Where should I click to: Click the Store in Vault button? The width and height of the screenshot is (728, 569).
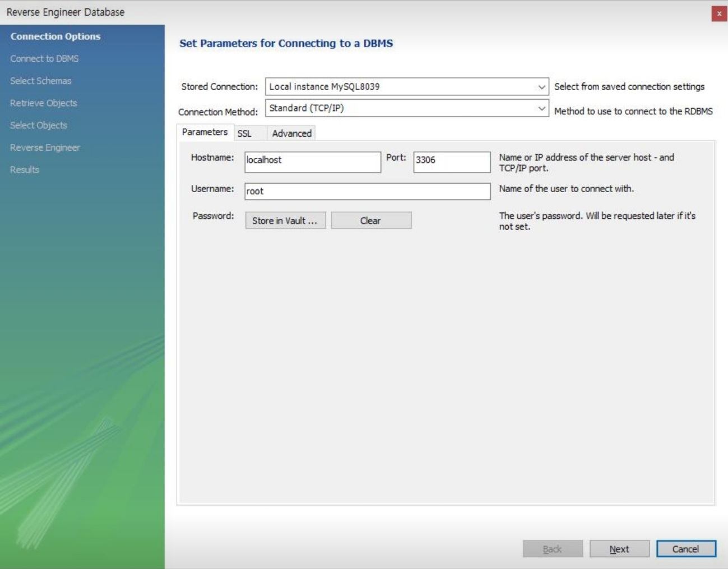click(x=285, y=221)
